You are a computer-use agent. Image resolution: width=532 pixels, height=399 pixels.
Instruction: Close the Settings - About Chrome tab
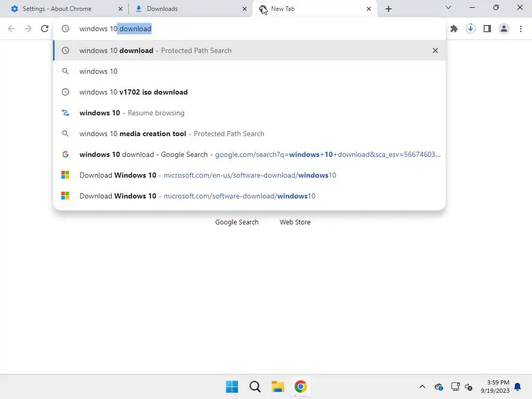click(121, 9)
